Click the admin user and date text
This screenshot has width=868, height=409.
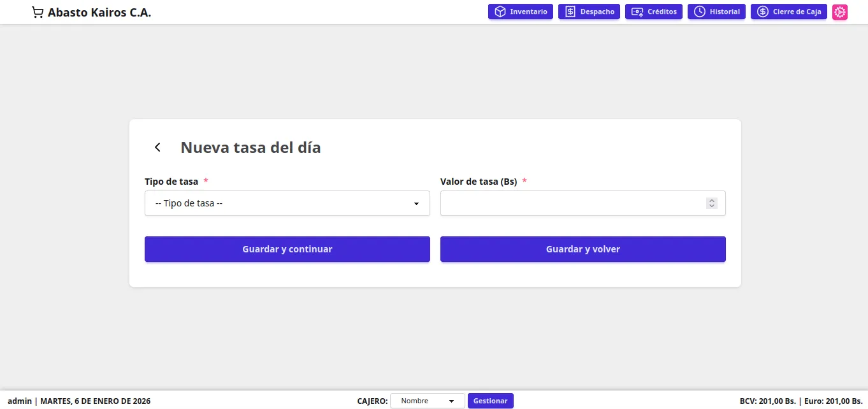[79, 401]
